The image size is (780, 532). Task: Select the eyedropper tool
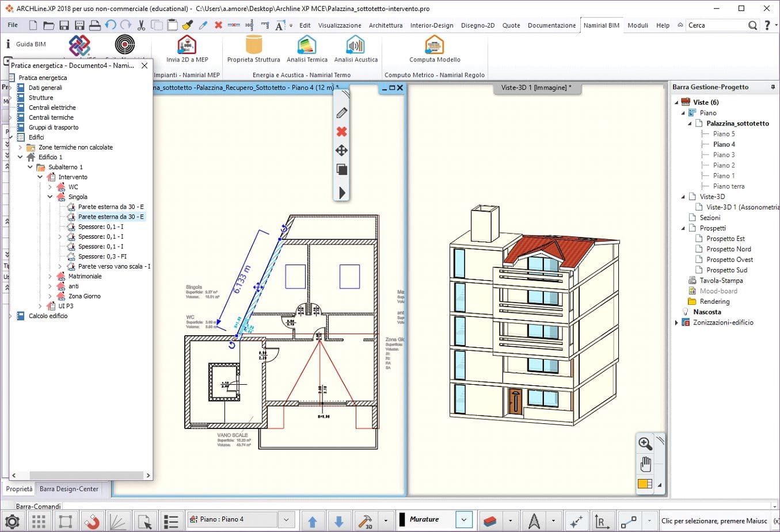(203, 25)
